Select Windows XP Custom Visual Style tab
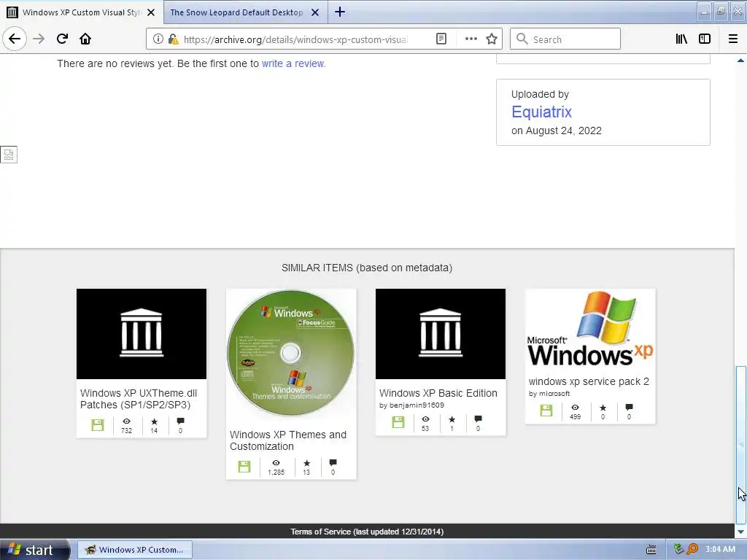 pyautogui.click(x=81, y=12)
